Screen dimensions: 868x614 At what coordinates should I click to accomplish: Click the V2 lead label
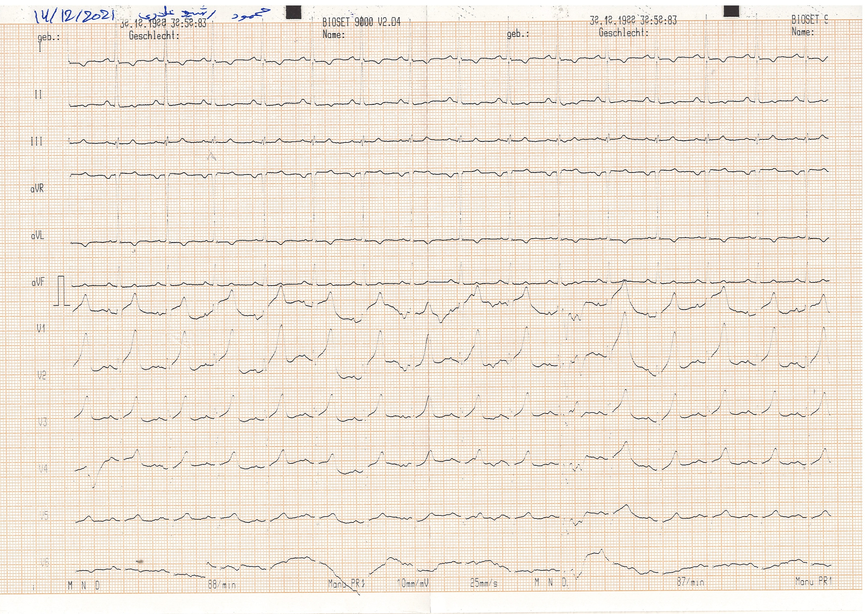pos(42,375)
